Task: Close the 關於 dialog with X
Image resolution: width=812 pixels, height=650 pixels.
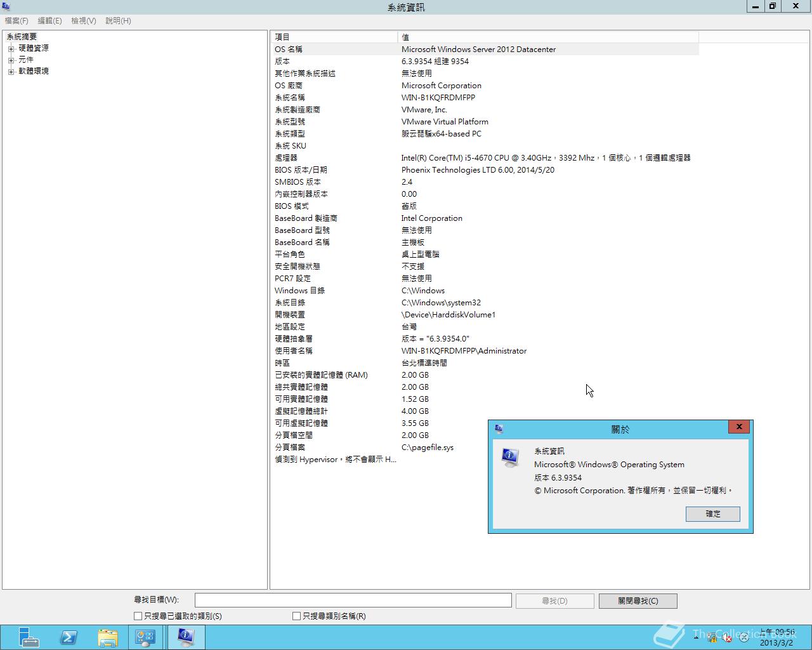Action: click(x=739, y=427)
